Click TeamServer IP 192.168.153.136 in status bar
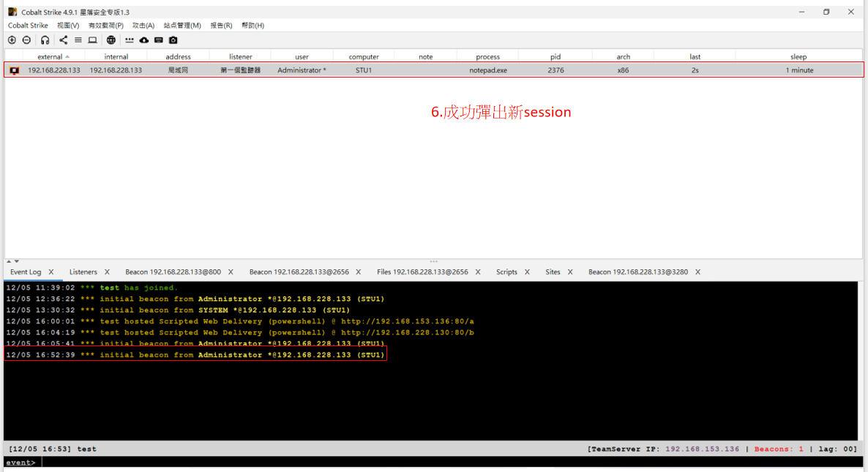Screen dimensions: 868x472 tap(702, 449)
